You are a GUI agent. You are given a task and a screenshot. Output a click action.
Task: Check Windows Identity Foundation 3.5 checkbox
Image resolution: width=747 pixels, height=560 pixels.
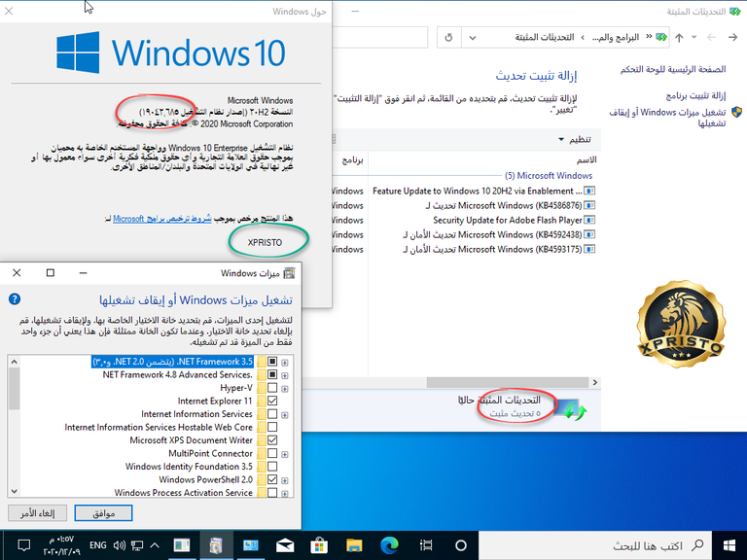272,467
